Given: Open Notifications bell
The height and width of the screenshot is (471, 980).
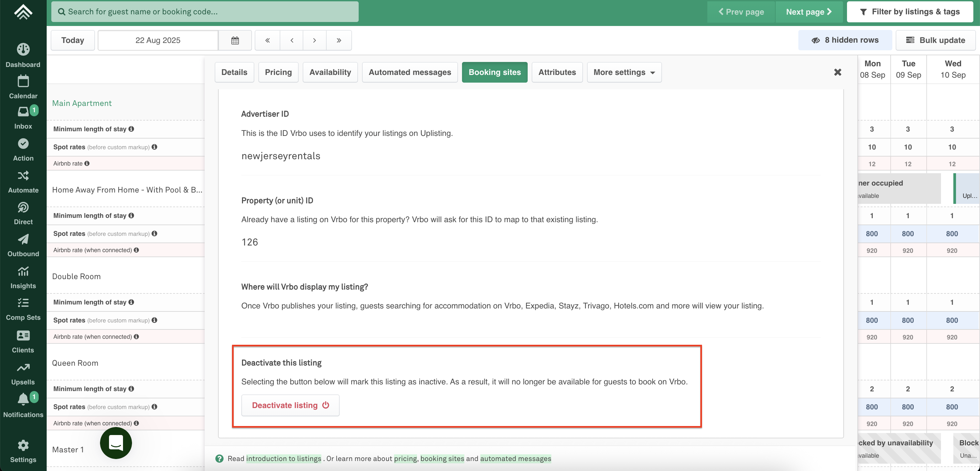Looking at the screenshot, I should [x=23, y=405].
